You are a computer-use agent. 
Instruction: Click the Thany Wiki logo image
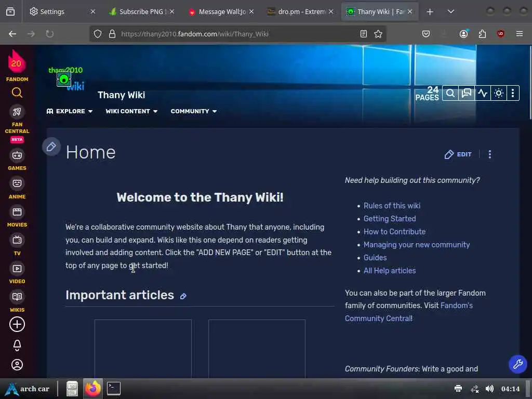click(66, 79)
